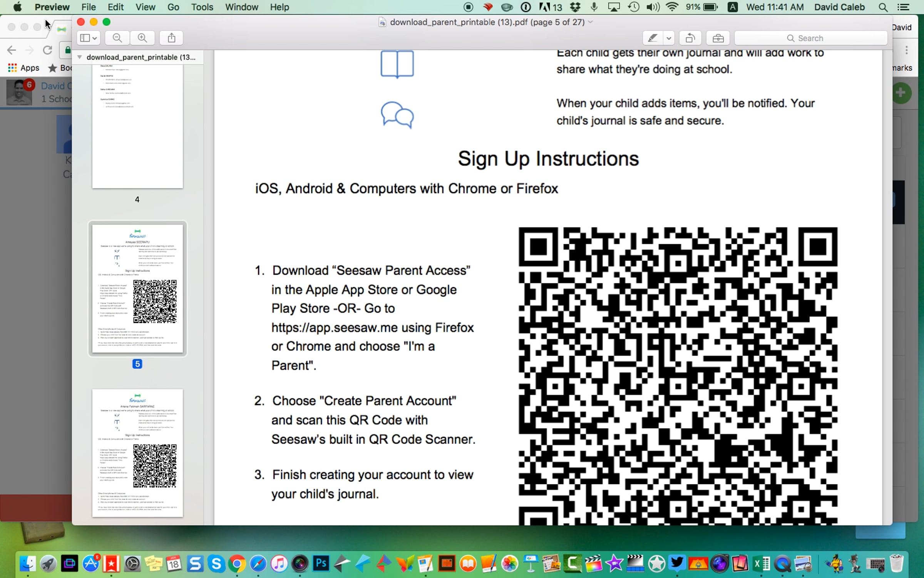Expand highlight color options arrow
The width and height of the screenshot is (924, 578).
coord(669,38)
